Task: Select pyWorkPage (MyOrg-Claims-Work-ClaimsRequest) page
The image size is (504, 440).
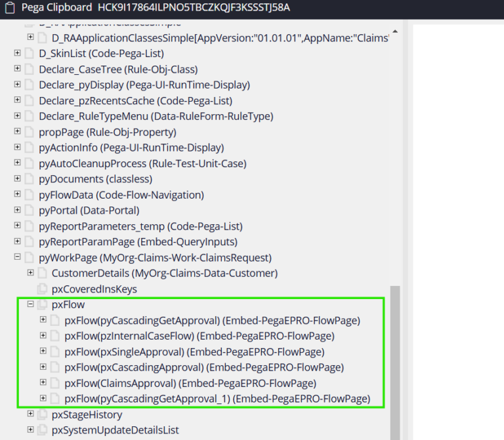Action: tap(156, 258)
